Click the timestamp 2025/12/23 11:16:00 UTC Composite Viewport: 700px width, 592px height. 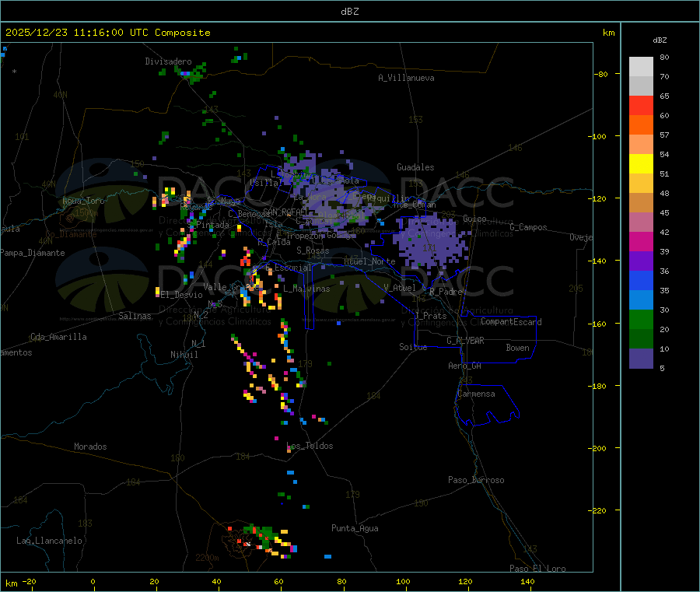coord(107,33)
